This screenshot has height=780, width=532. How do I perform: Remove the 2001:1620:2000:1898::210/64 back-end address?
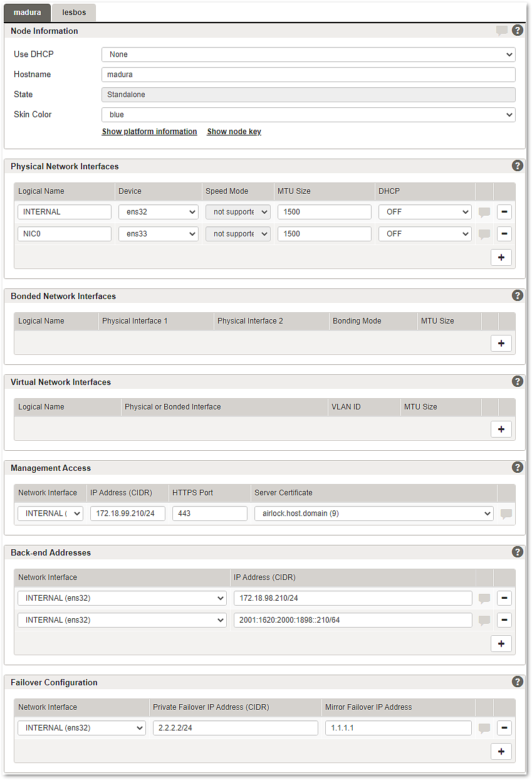click(504, 620)
